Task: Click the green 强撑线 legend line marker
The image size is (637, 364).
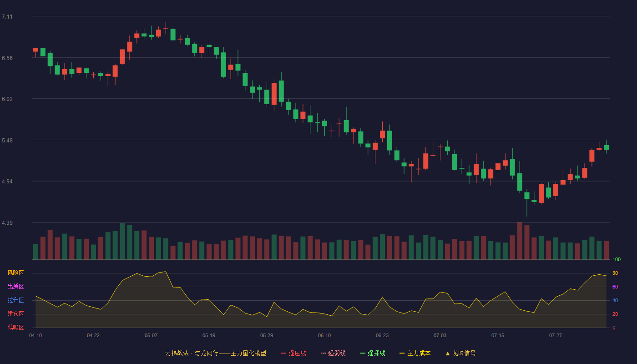Action: (x=363, y=353)
